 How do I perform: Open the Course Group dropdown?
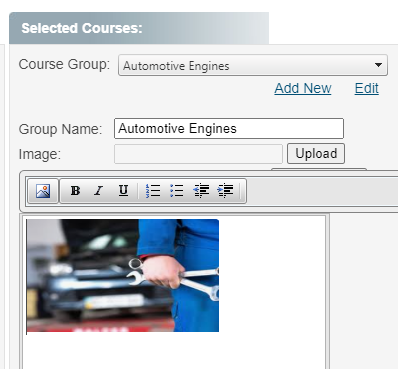[253, 65]
